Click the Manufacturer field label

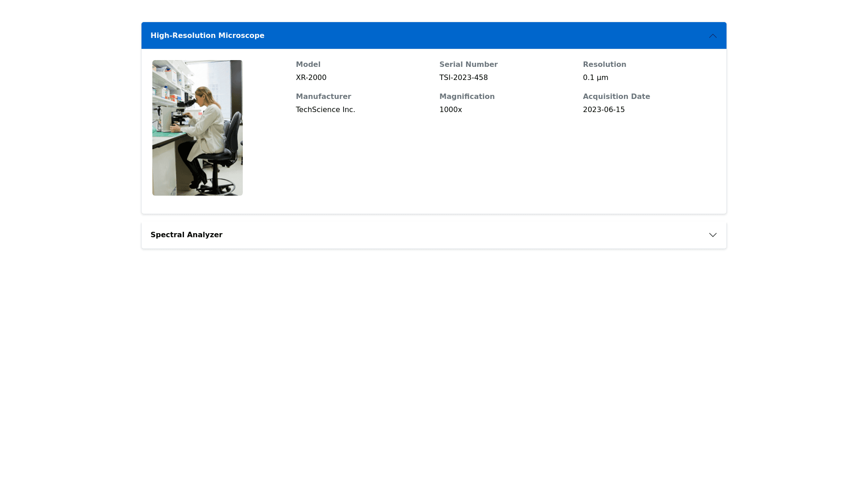(x=323, y=97)
